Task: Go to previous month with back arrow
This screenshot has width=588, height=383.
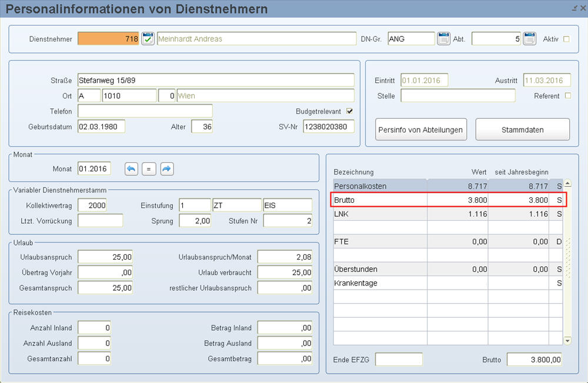Action: point(131,169)
